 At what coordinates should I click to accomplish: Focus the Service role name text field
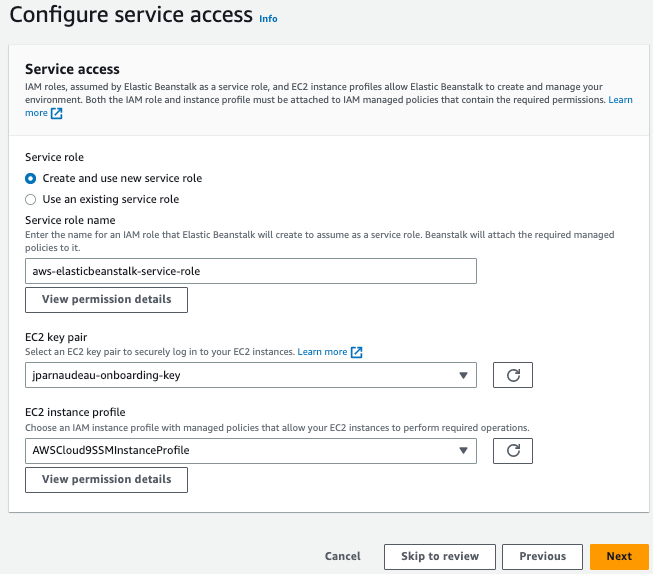click(250, 271)
